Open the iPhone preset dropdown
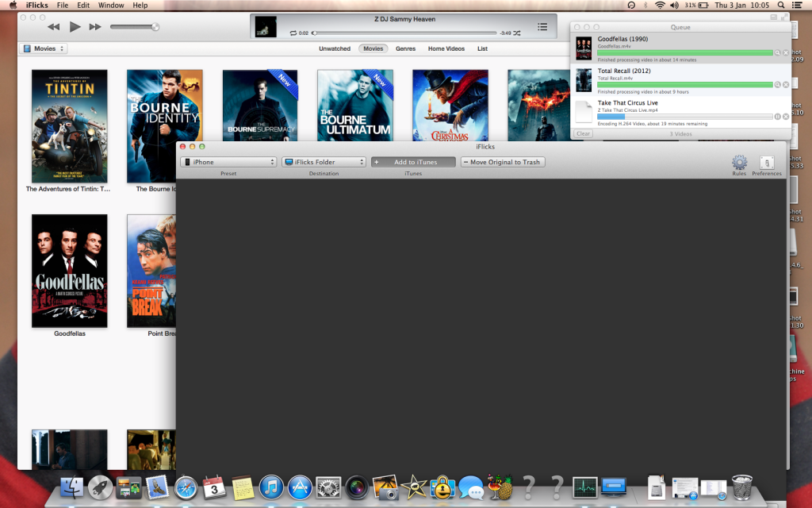This screenshot has height=508, width=812. (x=228, y=162)
